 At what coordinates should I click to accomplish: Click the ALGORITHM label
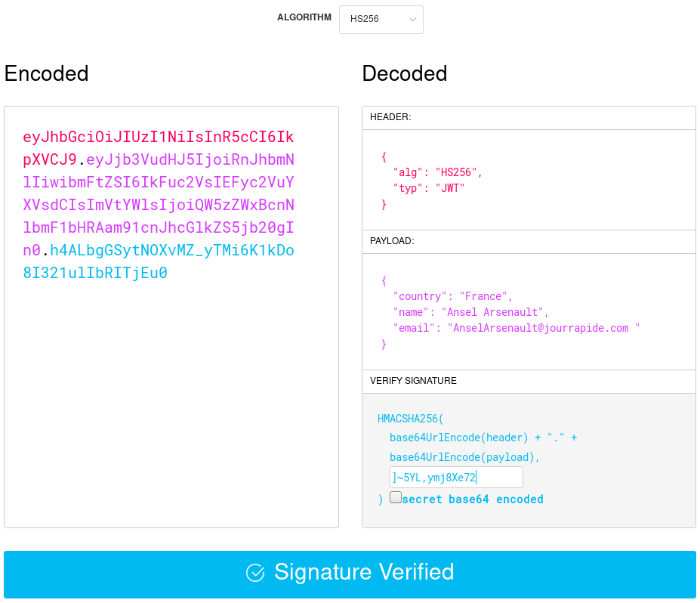point(304,17)
